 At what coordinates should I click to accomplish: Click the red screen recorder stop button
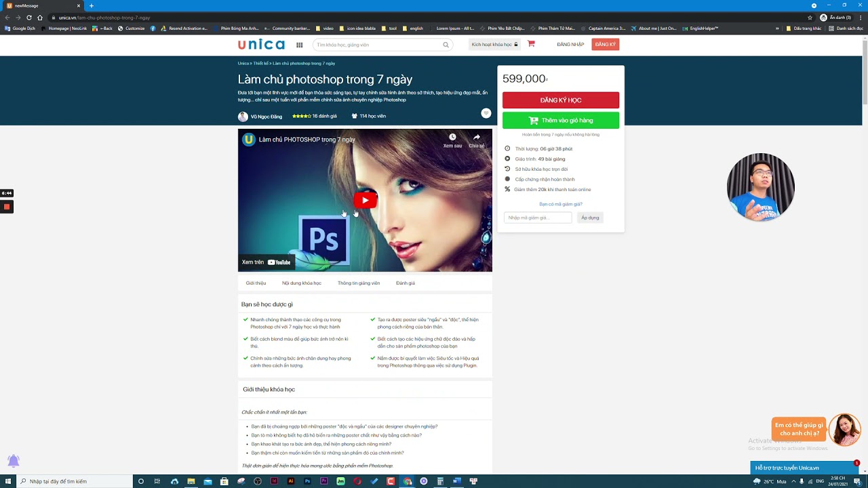(7, 207)
